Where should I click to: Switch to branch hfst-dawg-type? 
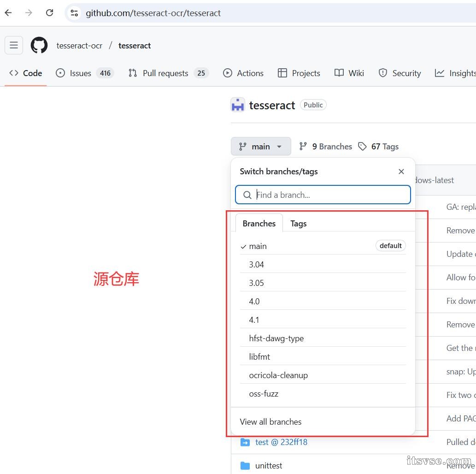coord(323,338)
